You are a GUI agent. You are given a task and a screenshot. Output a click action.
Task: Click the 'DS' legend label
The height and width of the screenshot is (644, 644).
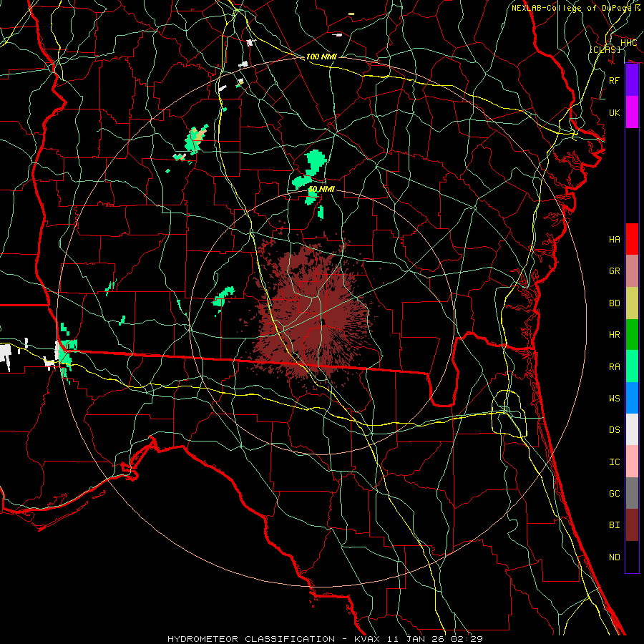(x=614, y=430)
